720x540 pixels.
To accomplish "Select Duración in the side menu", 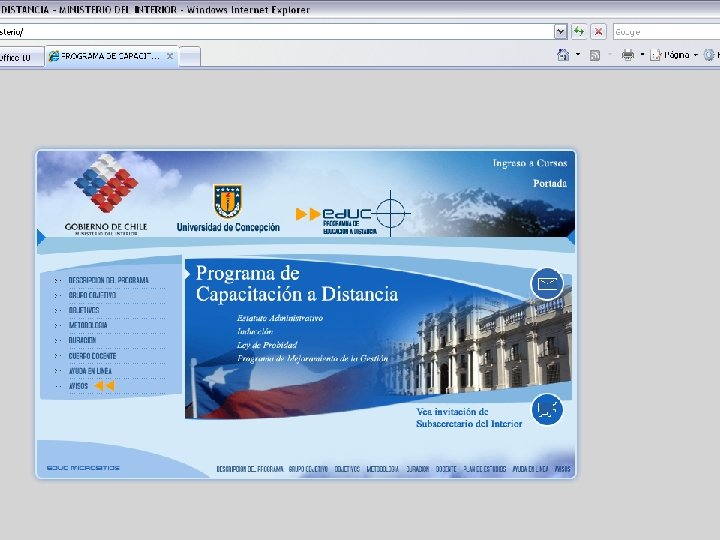I will point(82,340).
